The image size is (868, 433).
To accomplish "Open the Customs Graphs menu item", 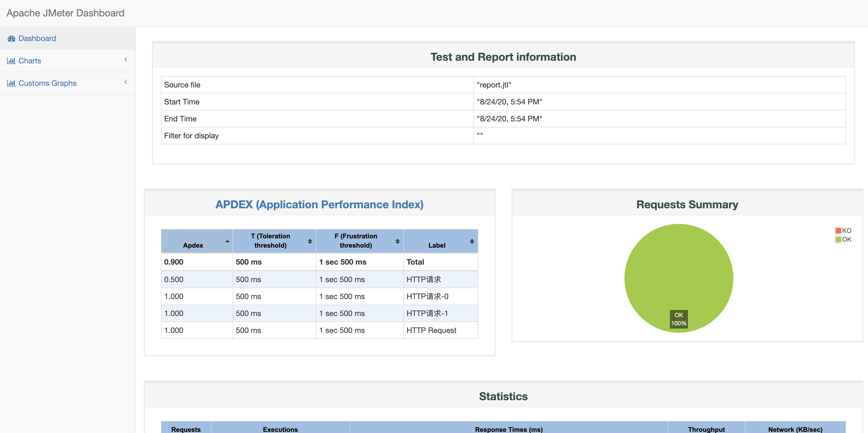I will pyautogui.click(x=47, y=83).
